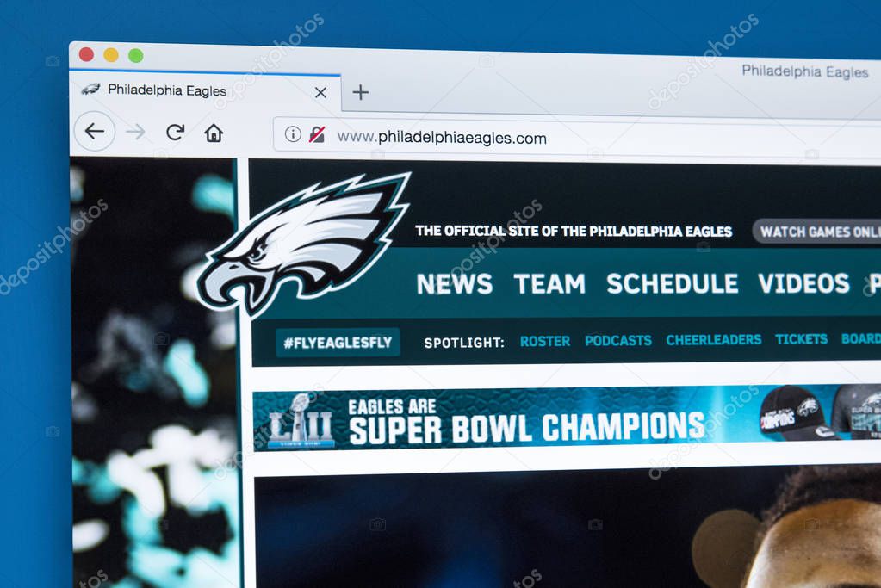This screenshot has height=588, width=881.
Task: Click the Super Bowl LII trophy logo
Action: (x=301, y=421)
